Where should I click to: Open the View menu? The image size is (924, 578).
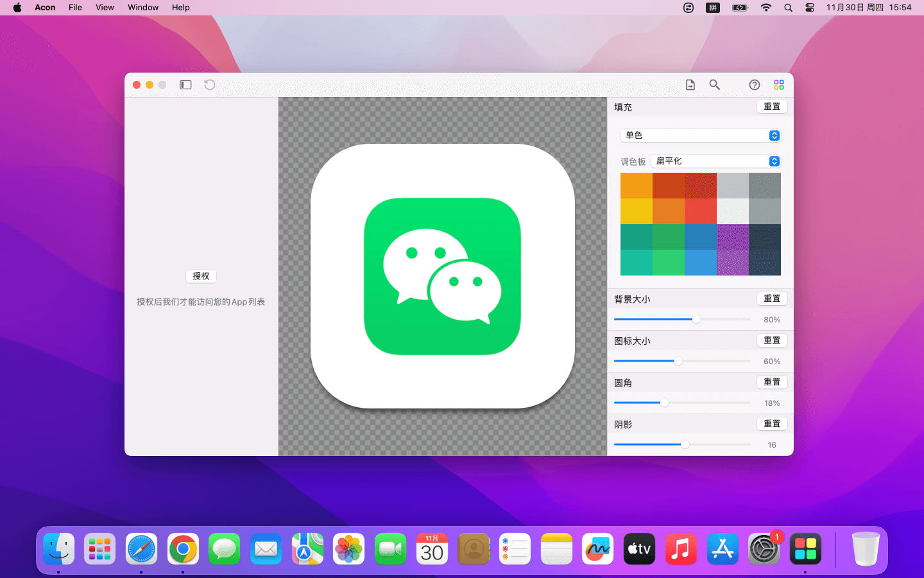105,8
